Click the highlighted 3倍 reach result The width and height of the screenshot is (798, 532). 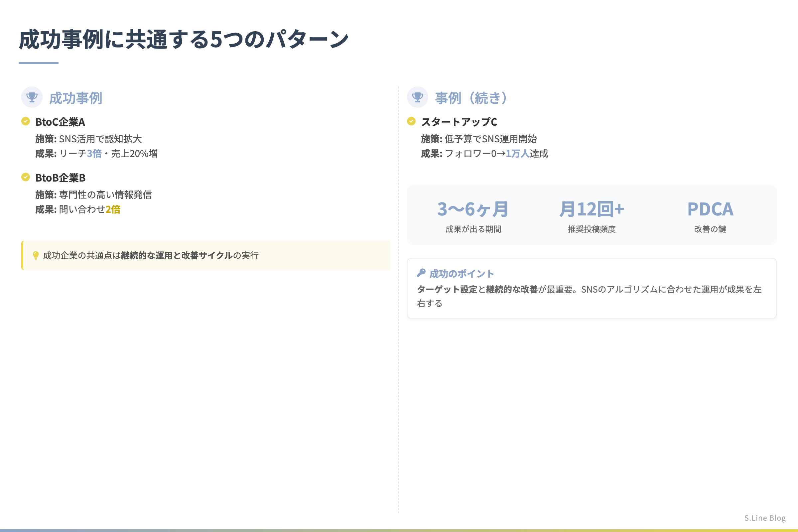94,154
